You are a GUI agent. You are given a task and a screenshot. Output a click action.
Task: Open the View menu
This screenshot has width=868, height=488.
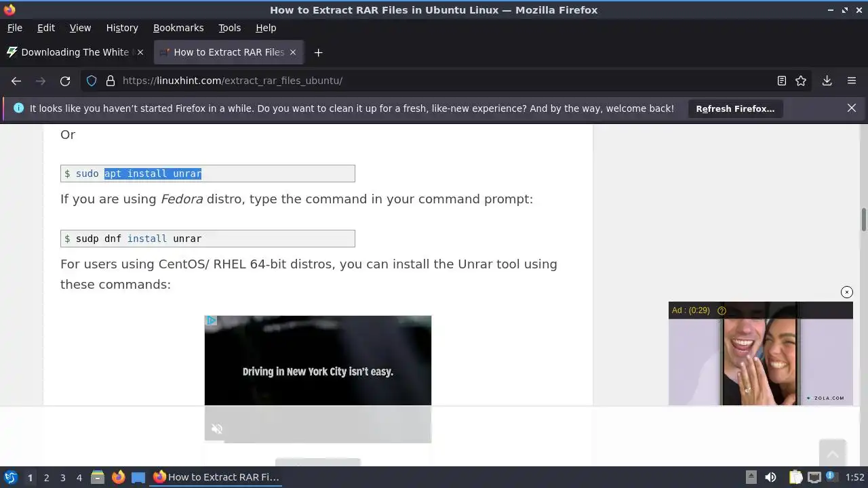click(80, 28)
